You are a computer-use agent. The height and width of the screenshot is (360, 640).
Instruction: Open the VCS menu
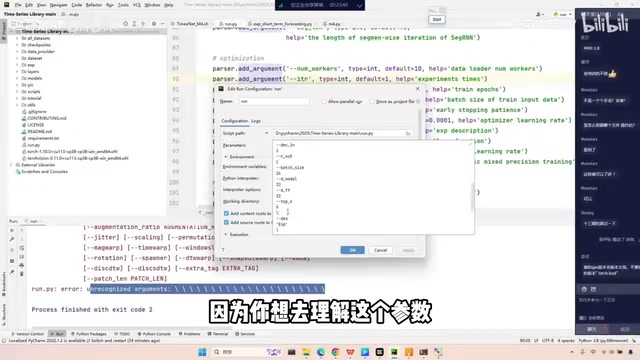pos(137,5)
